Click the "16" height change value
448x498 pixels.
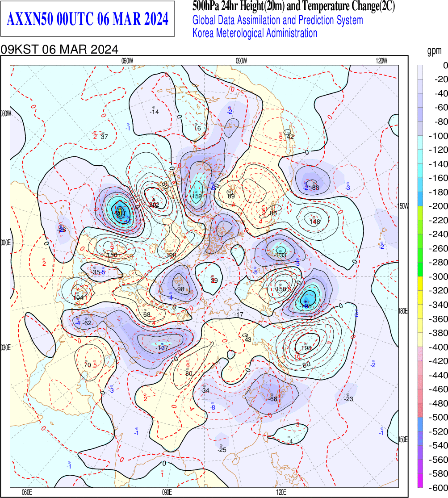point(197,129)
